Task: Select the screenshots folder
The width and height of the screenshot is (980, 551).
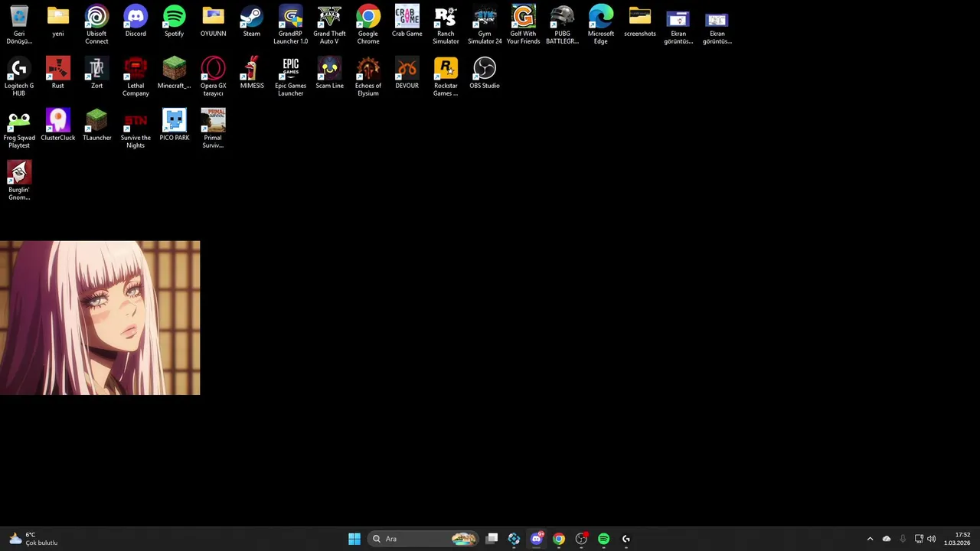Action: click(x=639, y=21)
